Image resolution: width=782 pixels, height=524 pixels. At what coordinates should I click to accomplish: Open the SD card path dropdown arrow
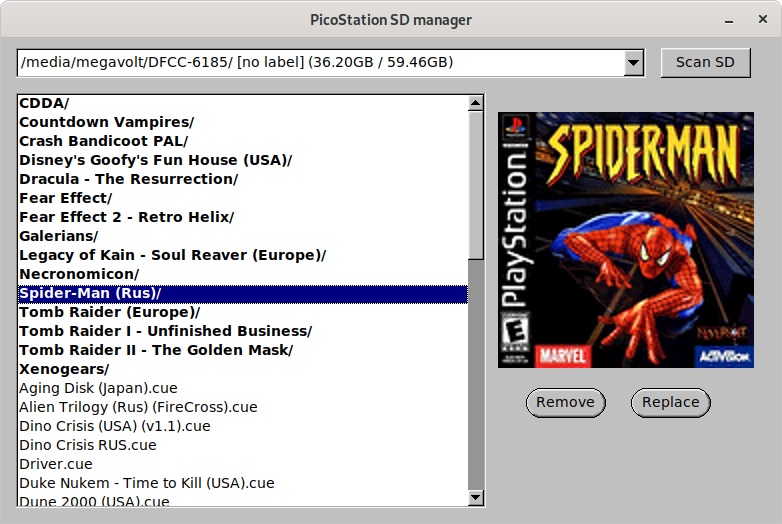click(x=633, y=63)
